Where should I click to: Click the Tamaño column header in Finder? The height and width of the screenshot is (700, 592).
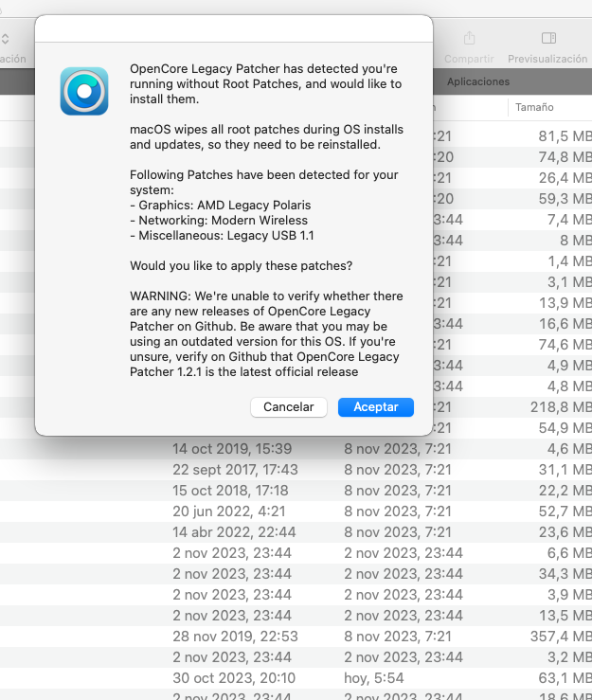point(534,107)
